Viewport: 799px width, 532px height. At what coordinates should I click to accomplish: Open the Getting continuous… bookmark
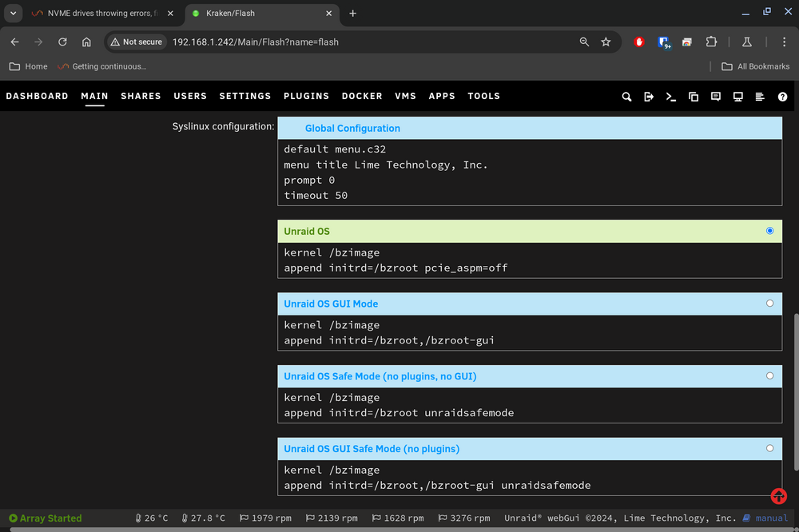[102, 66]
